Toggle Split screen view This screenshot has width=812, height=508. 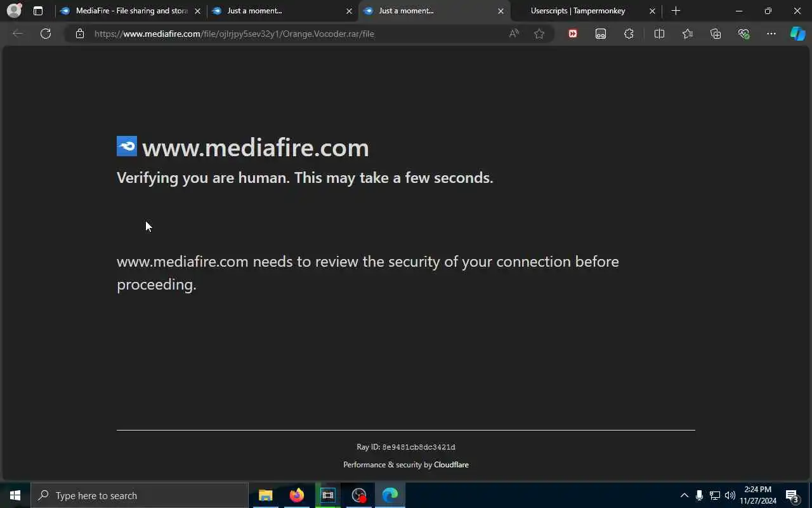pos(659,34)
